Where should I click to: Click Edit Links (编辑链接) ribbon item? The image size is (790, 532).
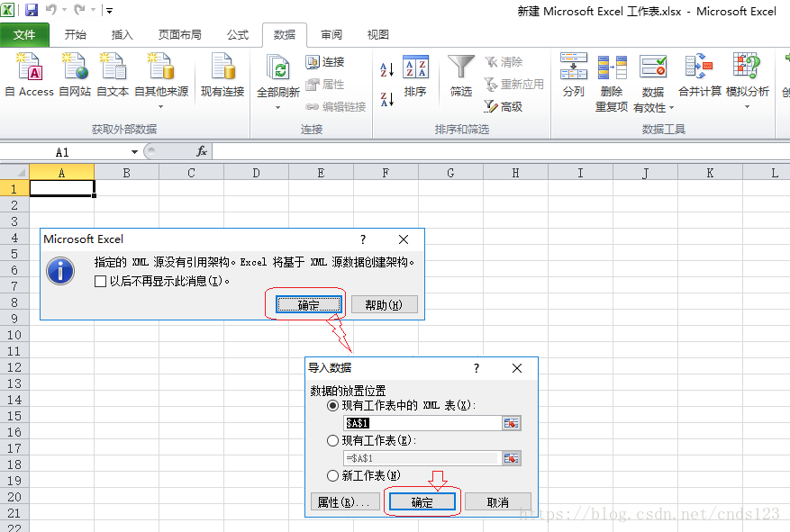pos(336,107)
